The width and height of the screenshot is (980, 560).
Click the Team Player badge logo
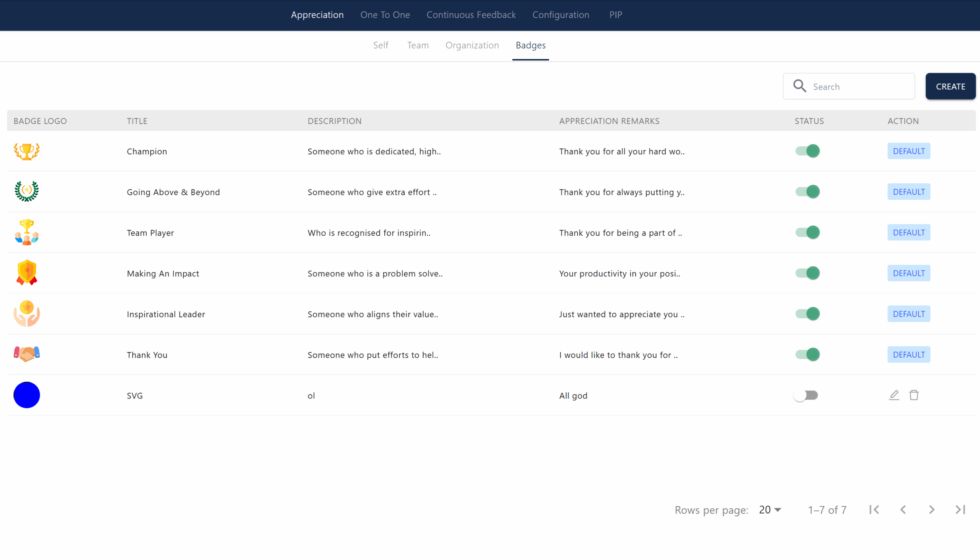(x=26, y=232)
